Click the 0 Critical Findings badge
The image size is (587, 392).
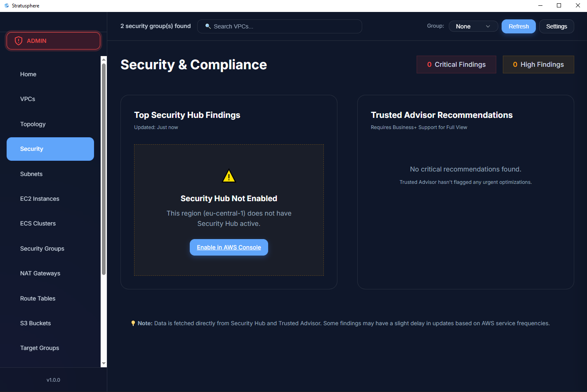[456, 64]
